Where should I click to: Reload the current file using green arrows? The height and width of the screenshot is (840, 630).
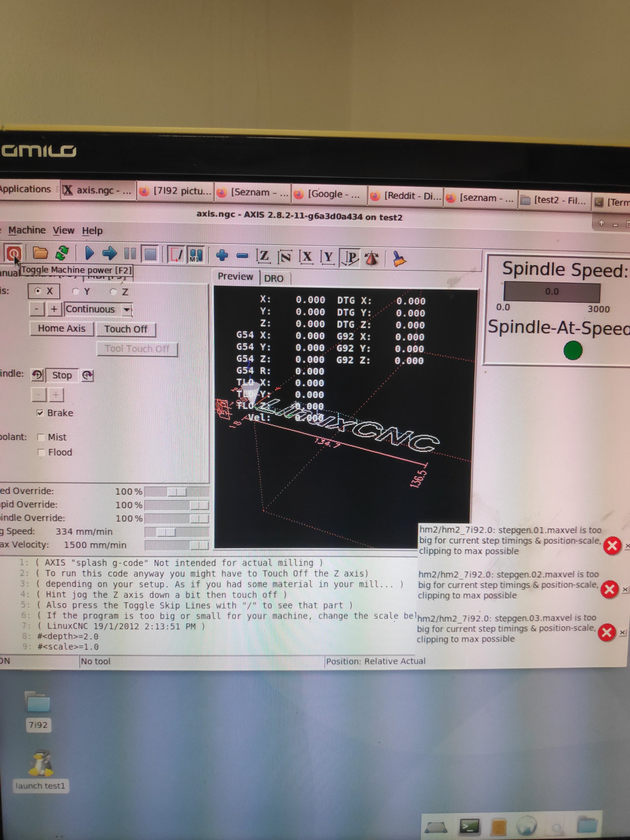pos(62,253)
